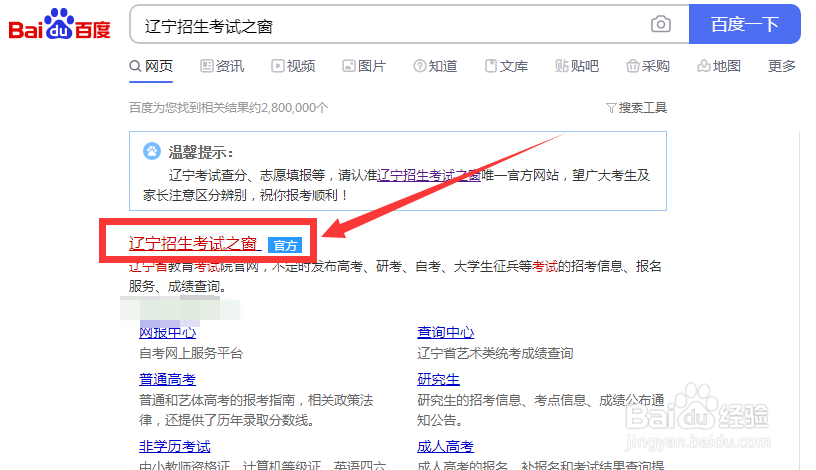Open the 非学历考试 sublink
Image resolution: width=816 pixels, height=470 pixels.
[x=174, y=447]
